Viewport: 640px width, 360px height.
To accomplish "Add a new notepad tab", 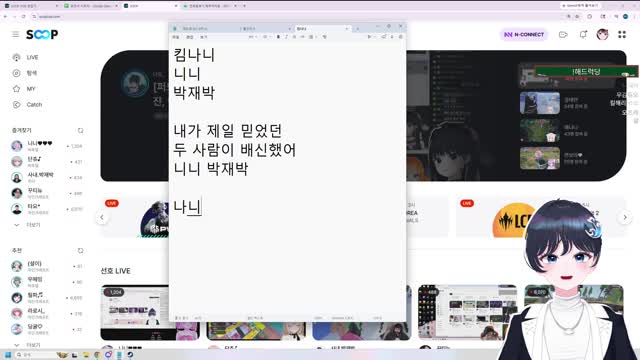I will point(358,29).
